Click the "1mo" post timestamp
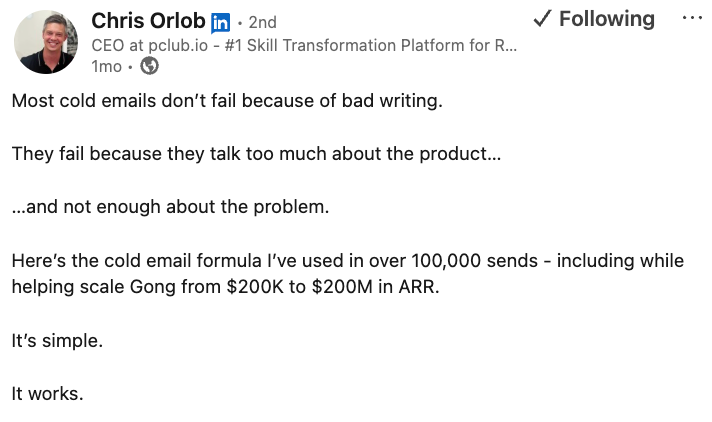The height and width of the screenshot is (422, 712). click(106, 66)
